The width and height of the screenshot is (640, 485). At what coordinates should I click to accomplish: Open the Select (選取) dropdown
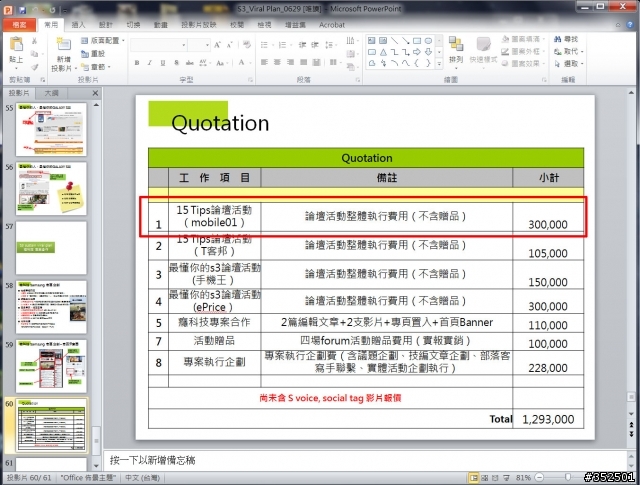point(569,64)
